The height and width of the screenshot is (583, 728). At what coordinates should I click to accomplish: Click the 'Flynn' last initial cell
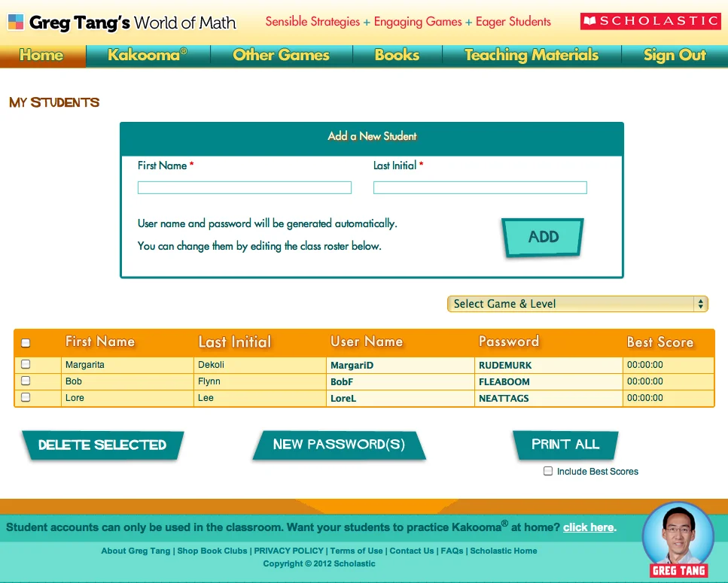pos(260,381)
